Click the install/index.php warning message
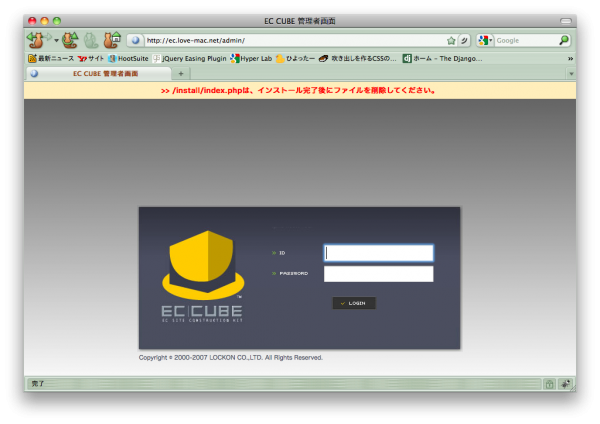 tap(298, 91)
